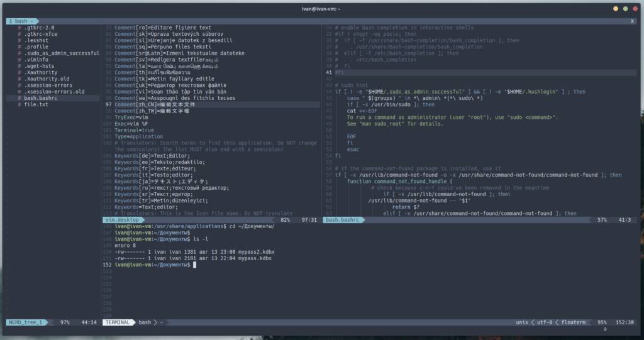
Task: Open .Xauthority.old in the file tree
Action: pyautogui.click(x=48, y=79)
